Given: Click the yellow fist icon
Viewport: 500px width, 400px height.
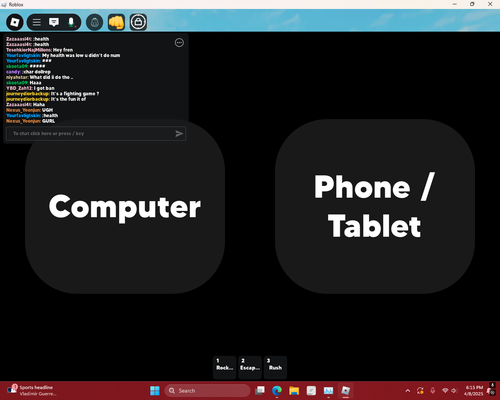Looking at the screenshot, I should coord(116,22).
